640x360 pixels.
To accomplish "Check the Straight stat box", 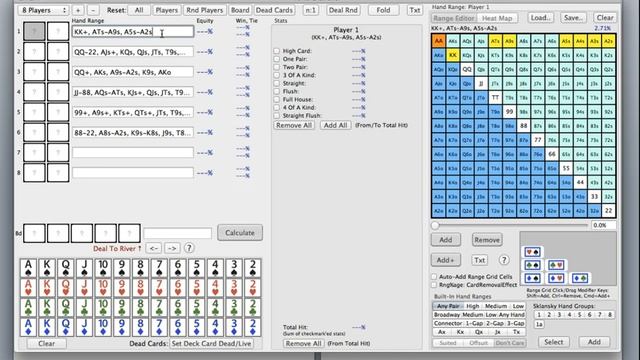I will (277, 83).
